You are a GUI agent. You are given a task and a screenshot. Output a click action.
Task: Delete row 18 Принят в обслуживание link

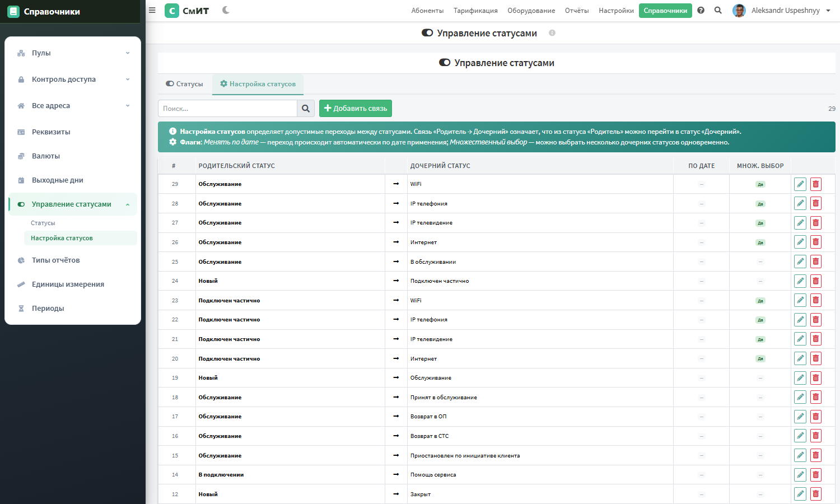816,397
